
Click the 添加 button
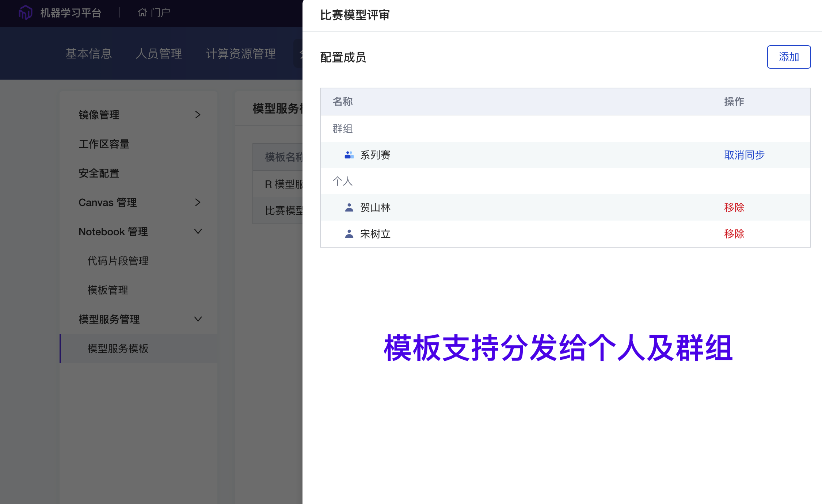coord(788,57)
